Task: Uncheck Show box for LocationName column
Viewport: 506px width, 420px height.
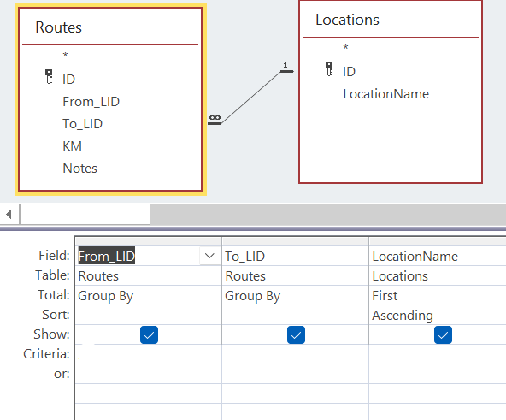Action: (443, 335)
